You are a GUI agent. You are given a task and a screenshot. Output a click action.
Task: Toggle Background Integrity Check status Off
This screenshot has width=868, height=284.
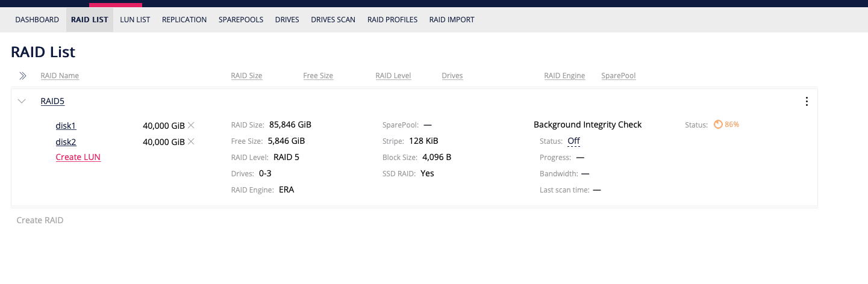click(x=573, y=141)
